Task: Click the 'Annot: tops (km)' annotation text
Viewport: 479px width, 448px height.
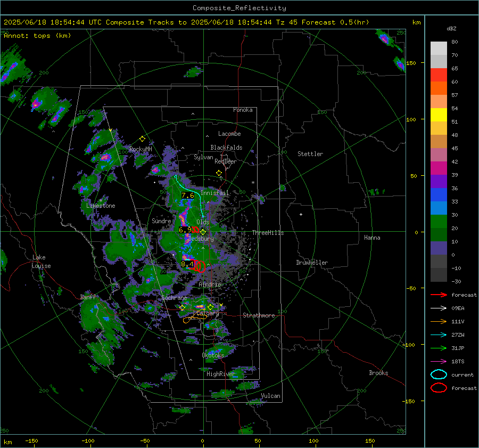Action: [x=37, y=36]
